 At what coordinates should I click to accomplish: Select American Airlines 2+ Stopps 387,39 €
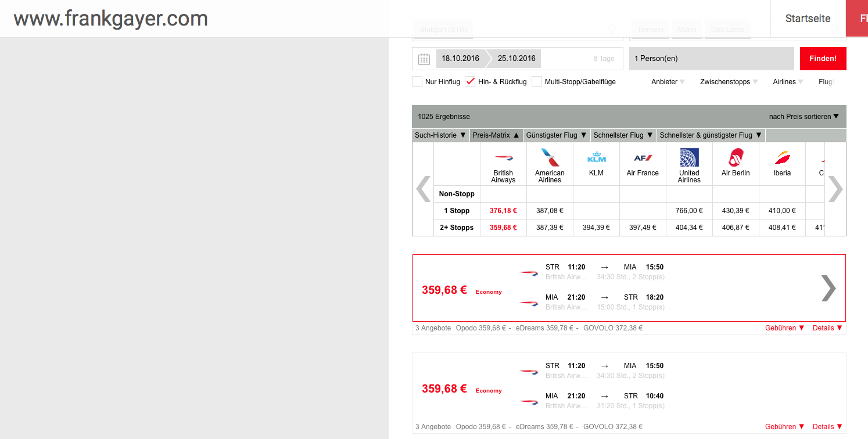550,228
